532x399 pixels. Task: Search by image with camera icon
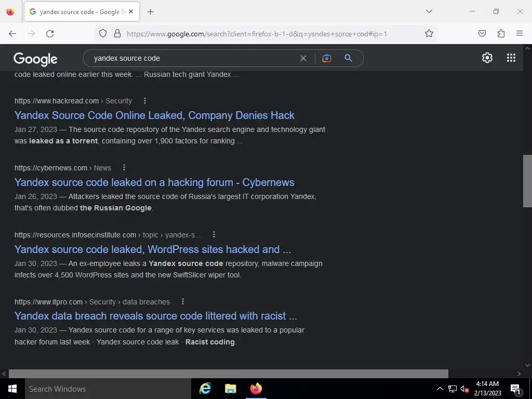pos(326,58)
